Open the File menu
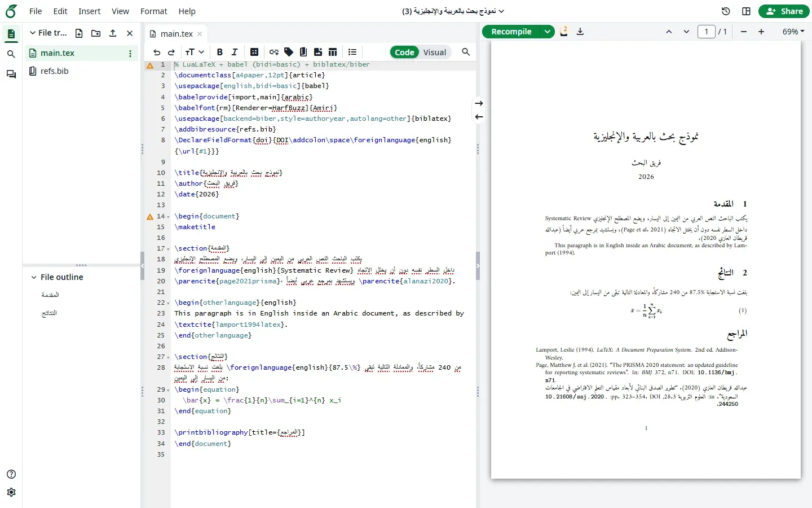Viewport: 812px width, 508px height. tap(36, 11)
